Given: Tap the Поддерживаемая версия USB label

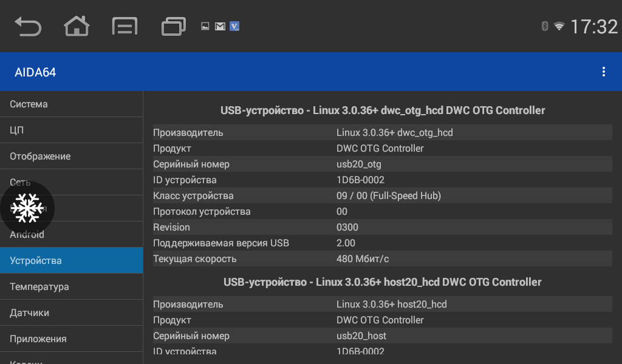Looking at the screenshot, I should coord(221,243).
